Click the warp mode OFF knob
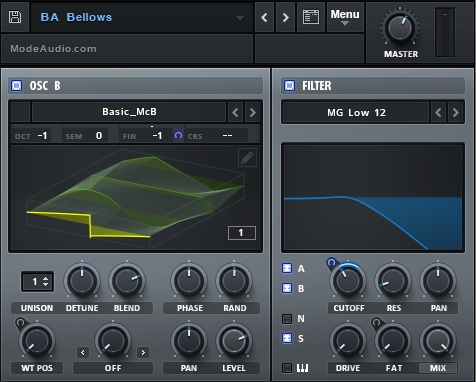The height and width of the screenshot is (382, 476). (113, 340)
